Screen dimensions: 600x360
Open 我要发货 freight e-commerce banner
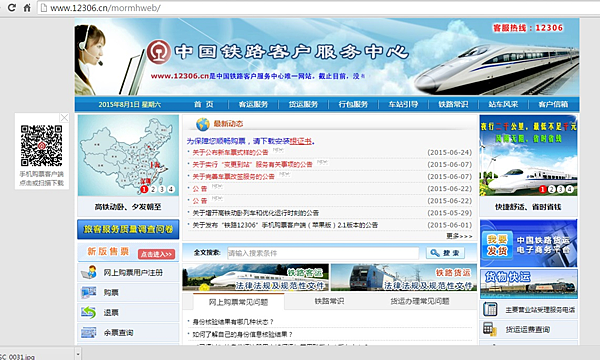[528, 243]
